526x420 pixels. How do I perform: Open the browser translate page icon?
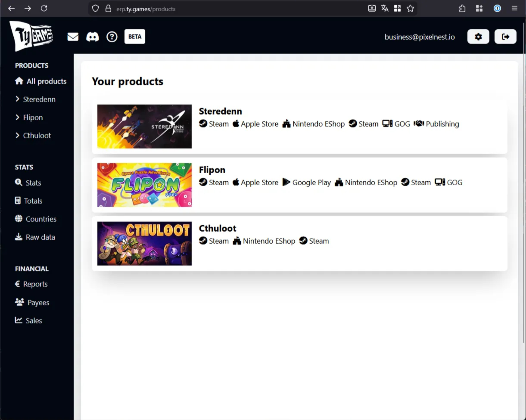[385, 9]
